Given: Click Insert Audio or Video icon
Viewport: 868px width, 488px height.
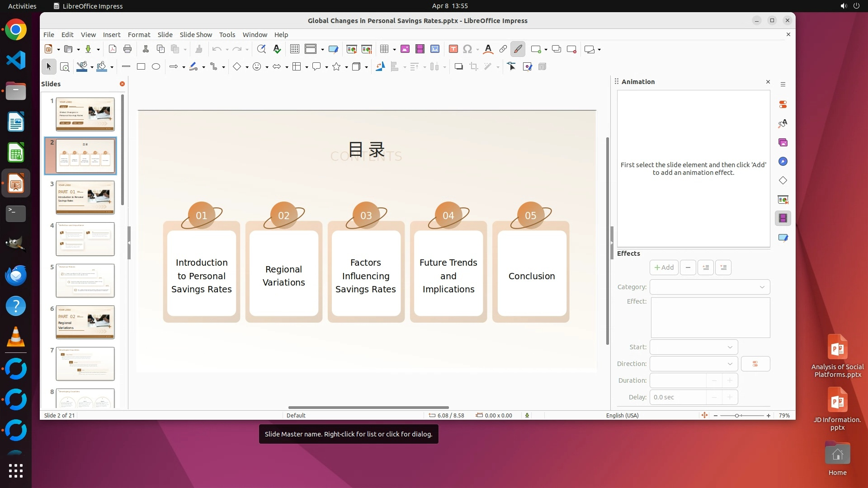Looking at the screenshot, I should coord(420,49).
